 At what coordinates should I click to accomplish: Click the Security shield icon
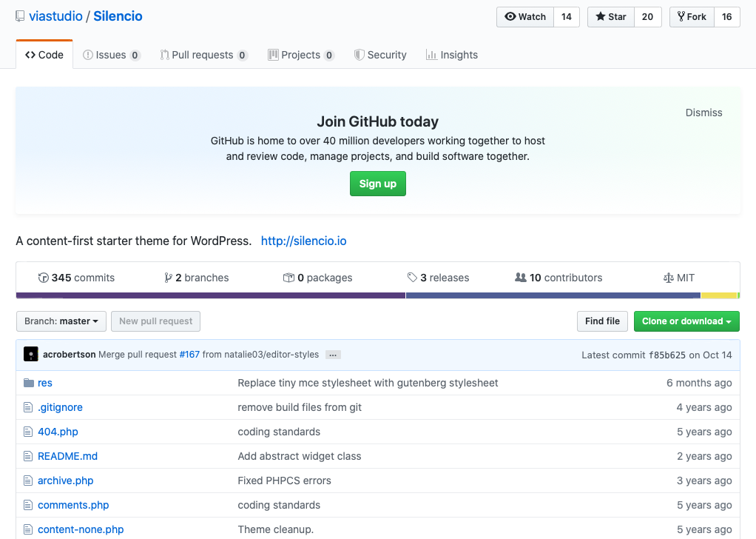[x=360, y=55]
